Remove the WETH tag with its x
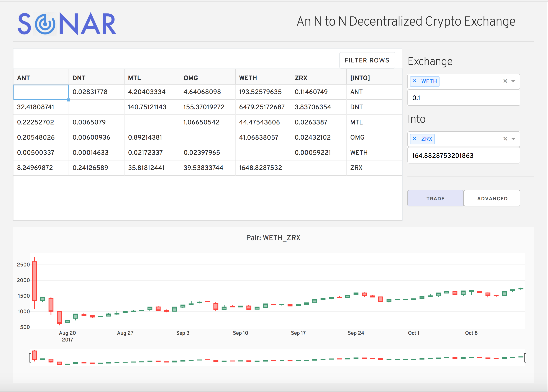The width and height of the screenshot is (548, 392). coord(414,81)
